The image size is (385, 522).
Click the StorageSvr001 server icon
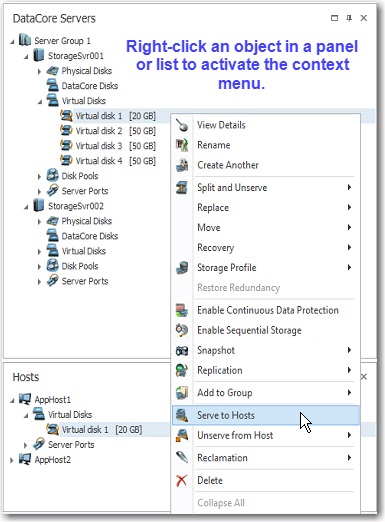click(x=39, y=55)
